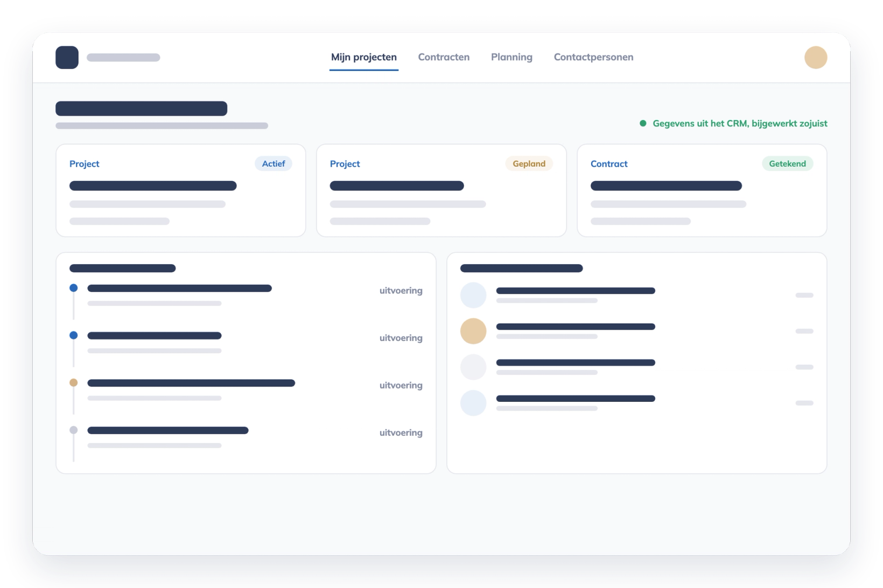Switch to the Contracten tab
Image resolution: width=883 pixels, height=588 pixels.
(x=444, y=57)
